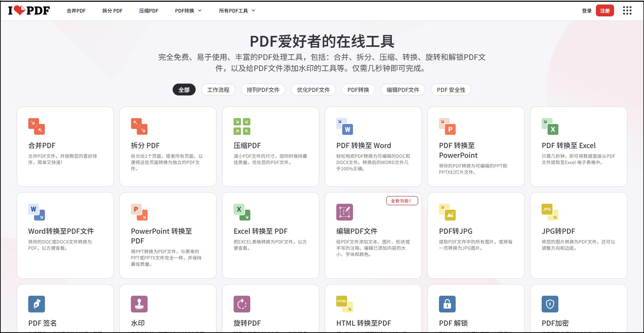Open the 旋转PDF rotate icon
The width and height of the screenshot is (644, 333).
point(242,304)
